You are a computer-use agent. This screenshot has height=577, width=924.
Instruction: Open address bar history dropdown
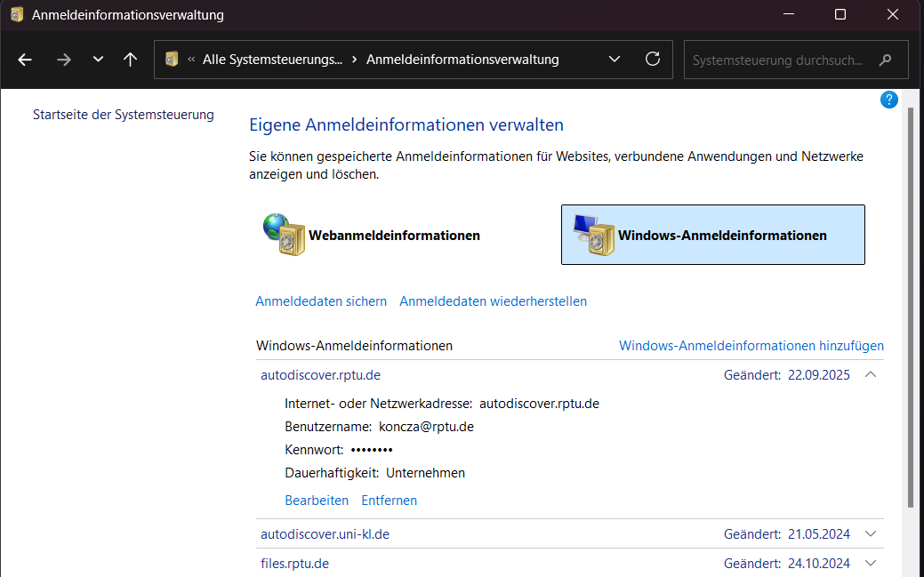(615, 60)
